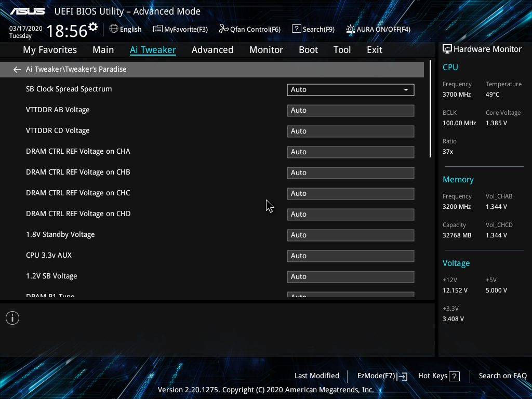This screenshot has height=399, width=532.
Task: Click the 100.00 MHz BCLK value
Action: pyautogui.click(x=459, y=123)
